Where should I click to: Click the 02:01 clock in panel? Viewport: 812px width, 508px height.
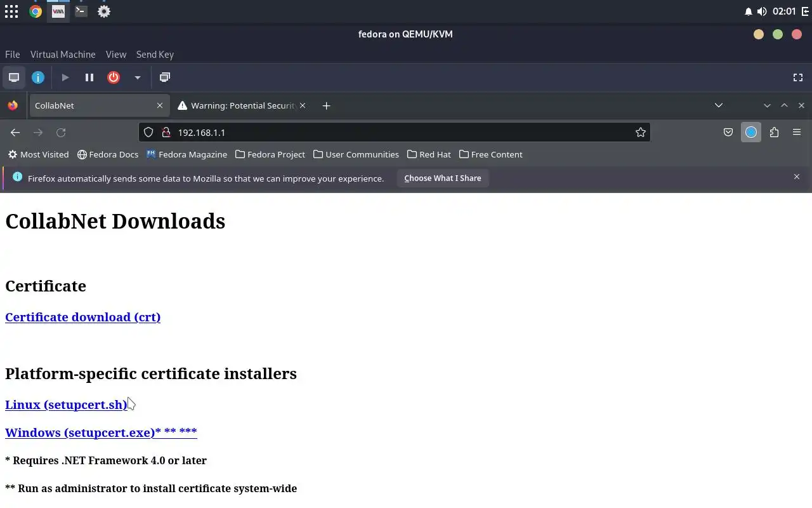coord(784,11)
